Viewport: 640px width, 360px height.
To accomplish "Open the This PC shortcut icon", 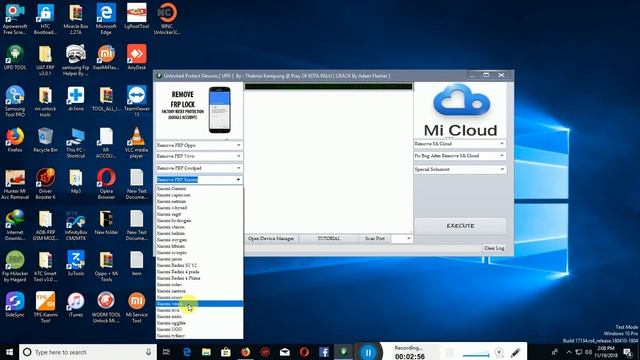I will [76, 142].
